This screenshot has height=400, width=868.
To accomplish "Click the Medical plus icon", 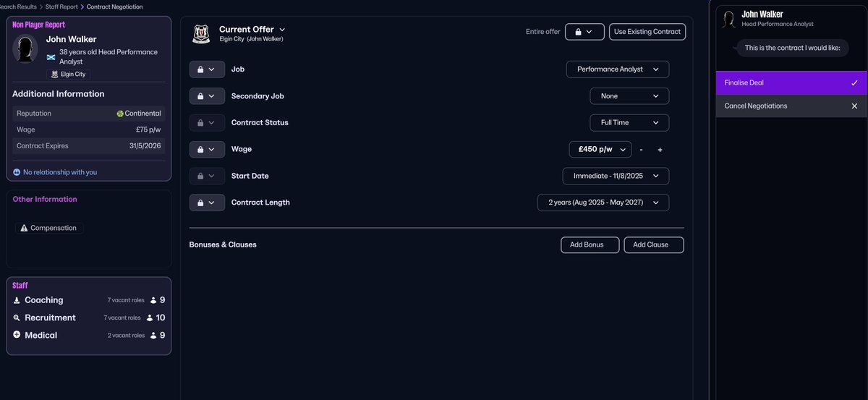I will [17, 335].
